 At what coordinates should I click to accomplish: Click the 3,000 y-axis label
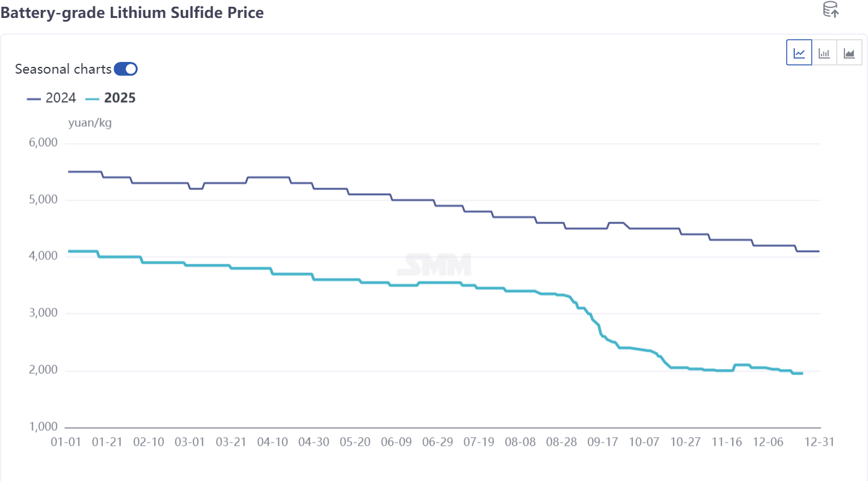(x=44, y=313)
